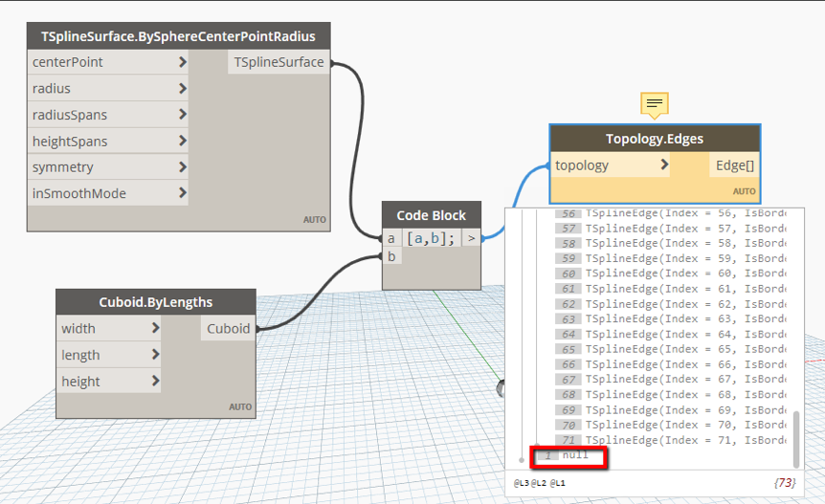
Task: Select the TSplineEdge row with index 61
Action: pyautogui.click(x=671, y=289)
